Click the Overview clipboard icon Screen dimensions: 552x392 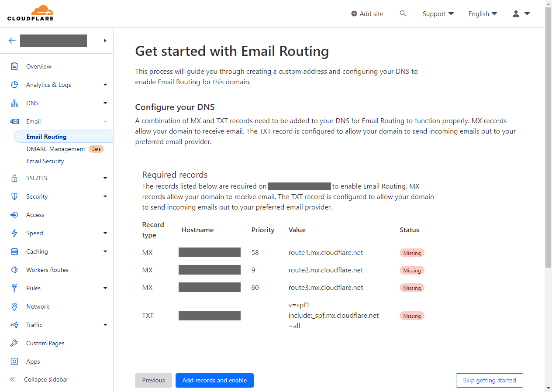14,66
